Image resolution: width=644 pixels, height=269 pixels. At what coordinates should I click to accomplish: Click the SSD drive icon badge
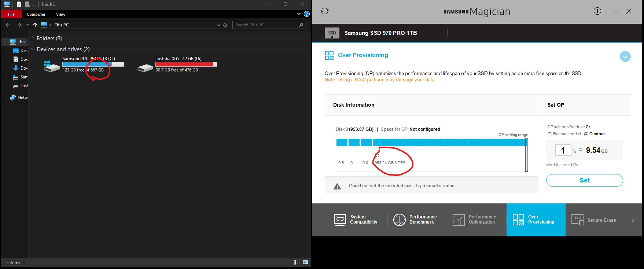pyautogui.click(x=332, y=33)
